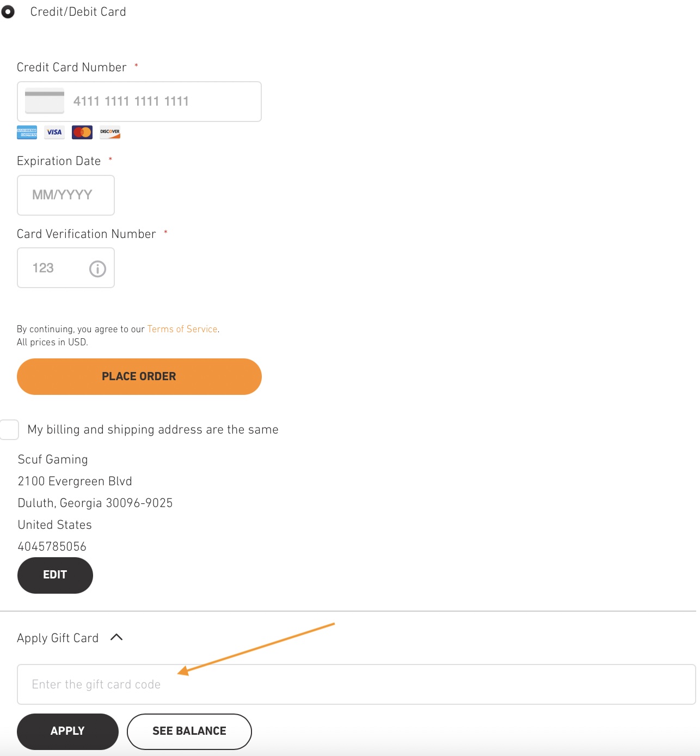Click the Visa card icon
The width and height of the screenshot is (700, 756).
tap(54, 132)
